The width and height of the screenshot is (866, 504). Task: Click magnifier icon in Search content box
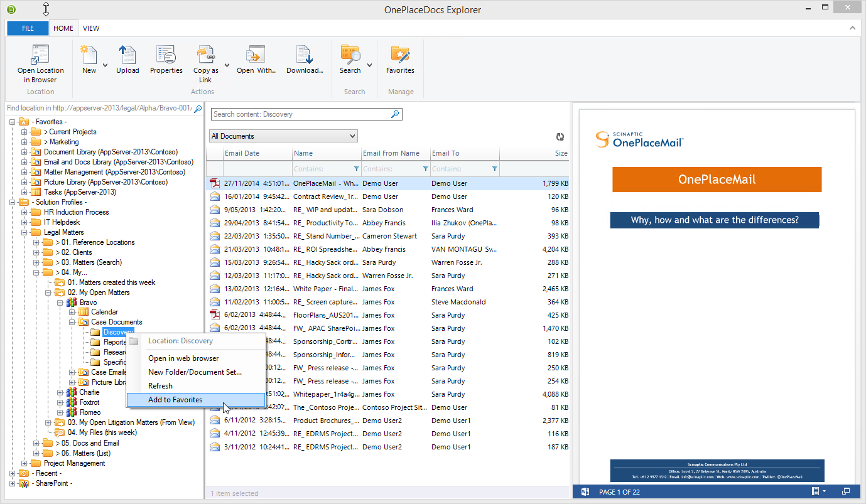pyautogui.click(x=395, y=114)
